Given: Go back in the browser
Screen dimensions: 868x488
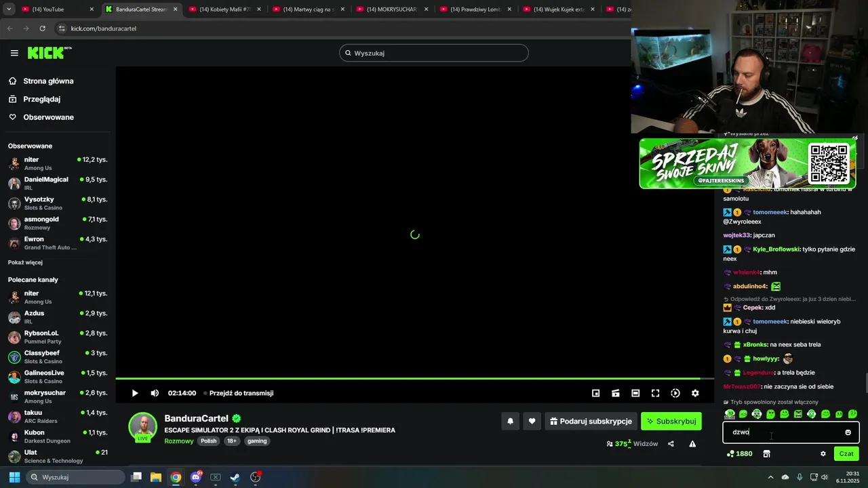Looking at the screenshot, I should (9, 28).
